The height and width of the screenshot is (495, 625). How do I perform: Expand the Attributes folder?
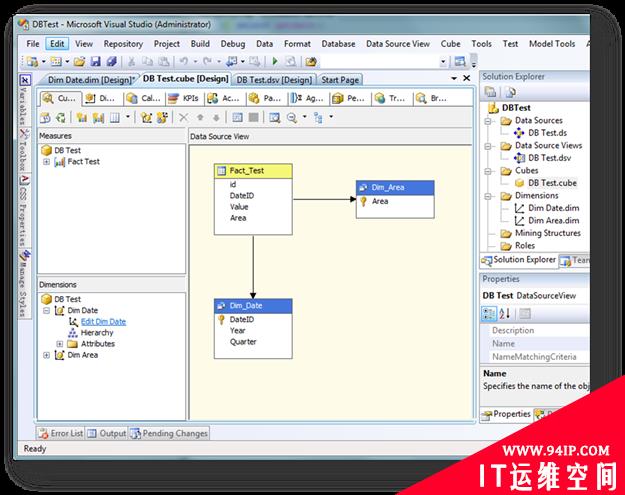(60, 344)
